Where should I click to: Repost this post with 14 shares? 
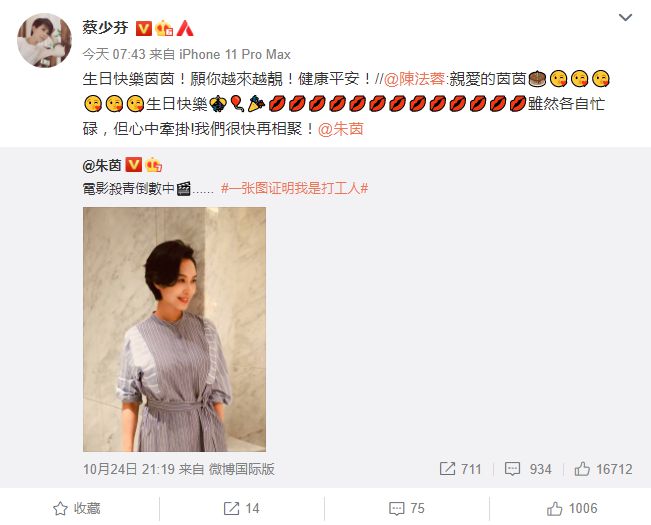[241, 508]
